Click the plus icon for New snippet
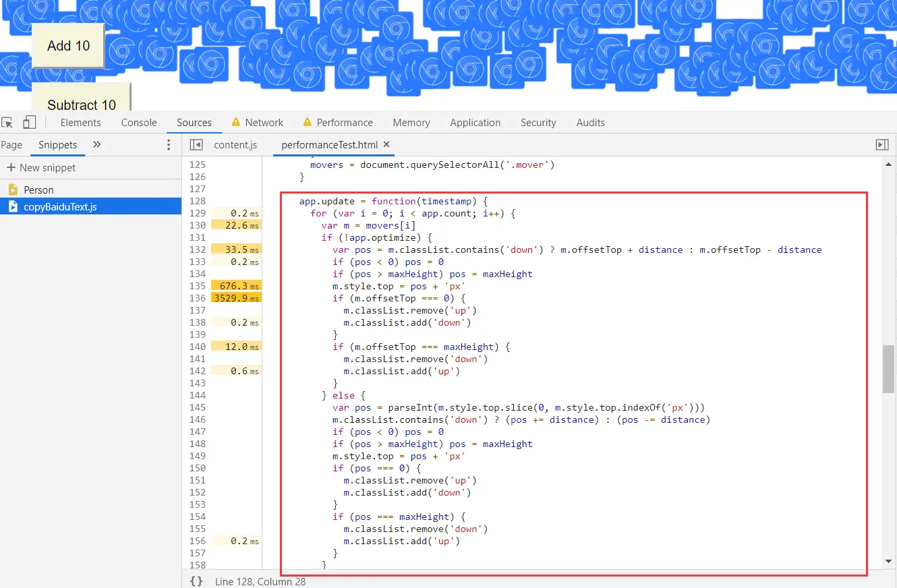This screenshot has height=588, width=897. coord(11,167)
